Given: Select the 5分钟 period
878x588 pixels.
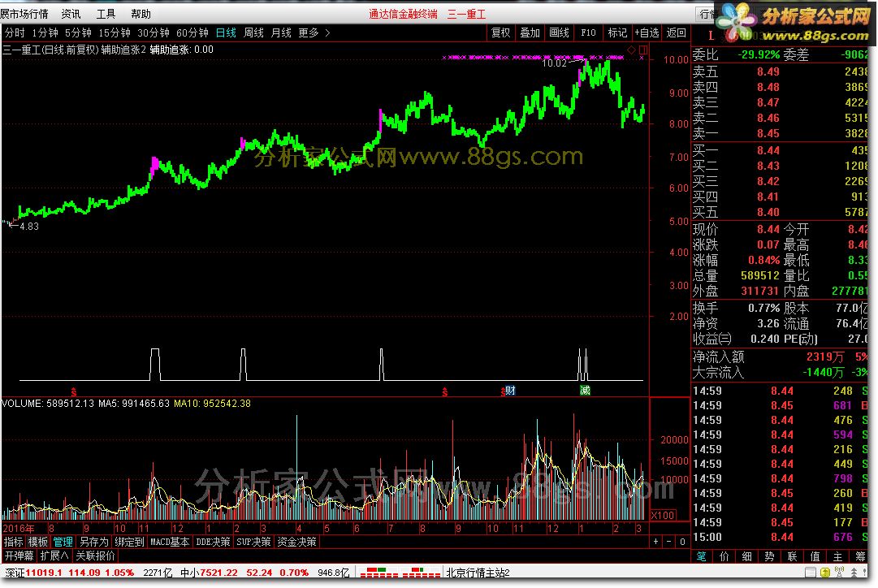Looking at the screenshot, I should click(78, 33).
